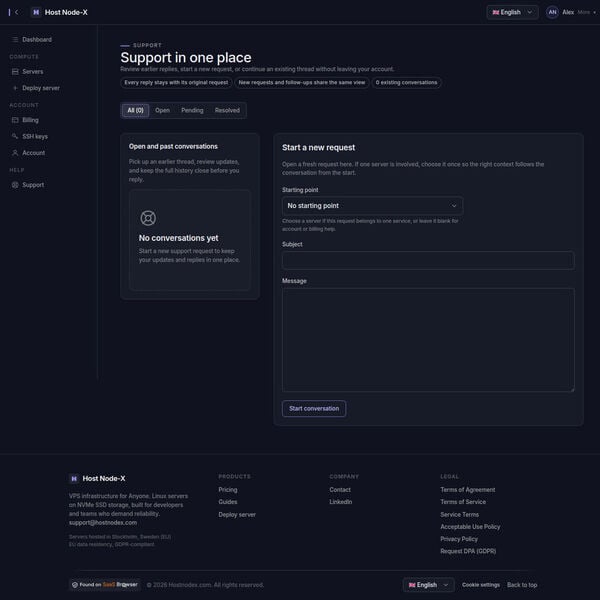Open the footer Pricing link

tap(228, 489)
